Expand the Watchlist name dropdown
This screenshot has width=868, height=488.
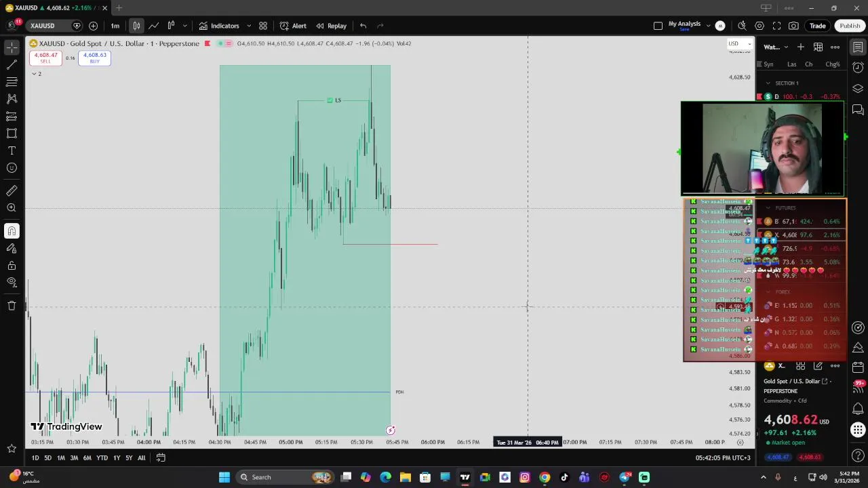(776, 47)
